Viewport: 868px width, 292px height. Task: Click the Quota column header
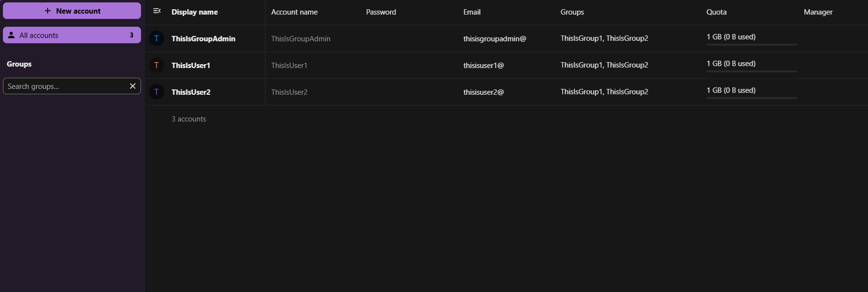(x=716, y=12)
